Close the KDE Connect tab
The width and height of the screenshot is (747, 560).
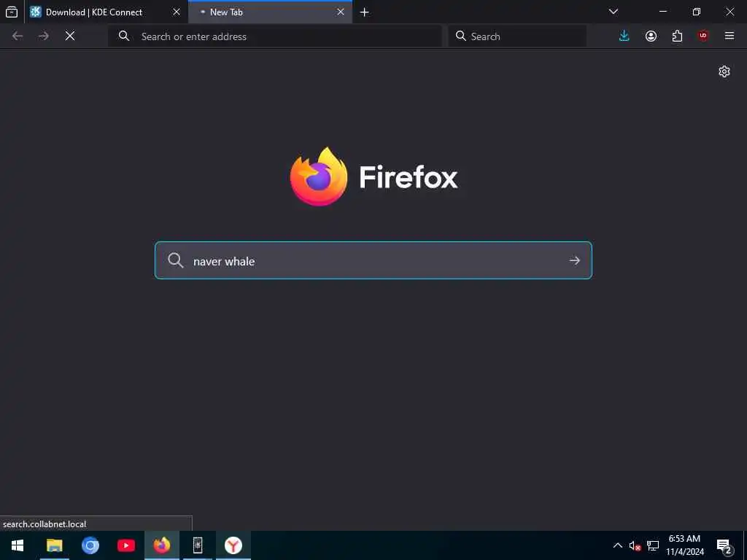pos(177,12)
